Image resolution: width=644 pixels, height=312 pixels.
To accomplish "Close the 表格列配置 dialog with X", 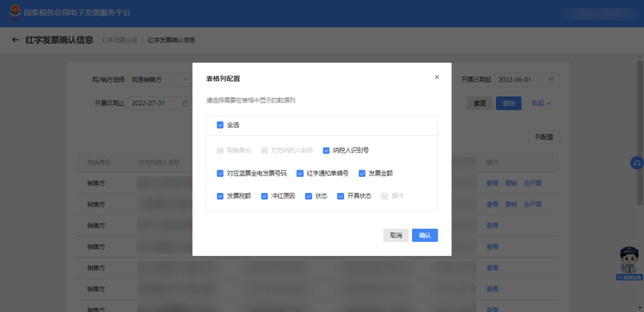I will [x=437, y=77].
